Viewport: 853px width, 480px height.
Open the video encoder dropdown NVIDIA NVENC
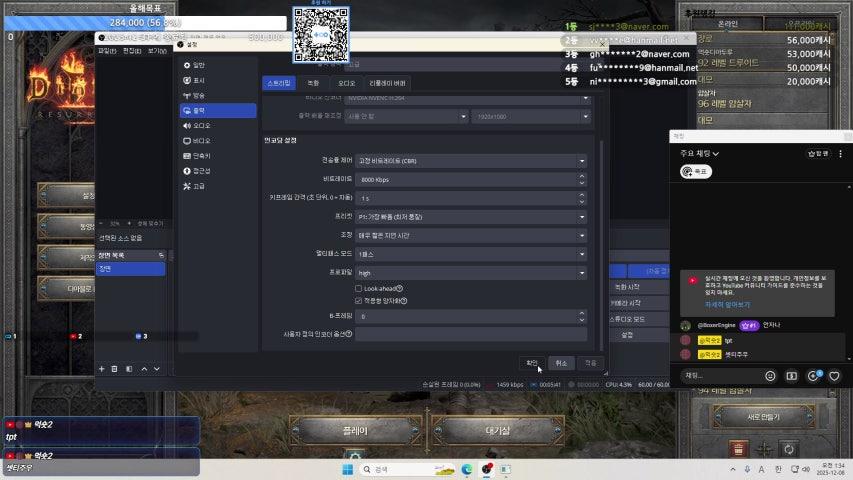point(468,99)
